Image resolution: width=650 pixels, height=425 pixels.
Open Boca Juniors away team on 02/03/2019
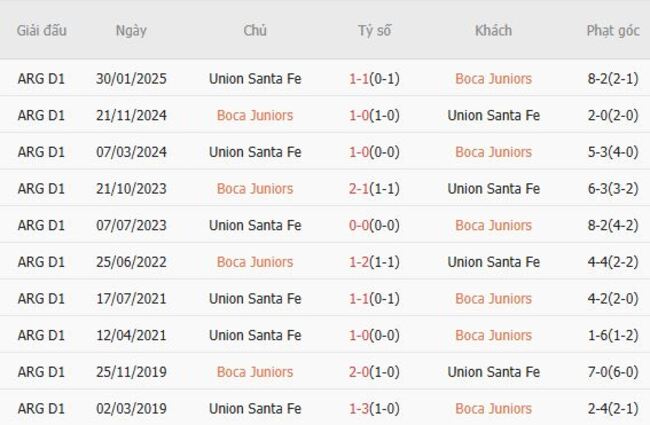tap(493, 409)
